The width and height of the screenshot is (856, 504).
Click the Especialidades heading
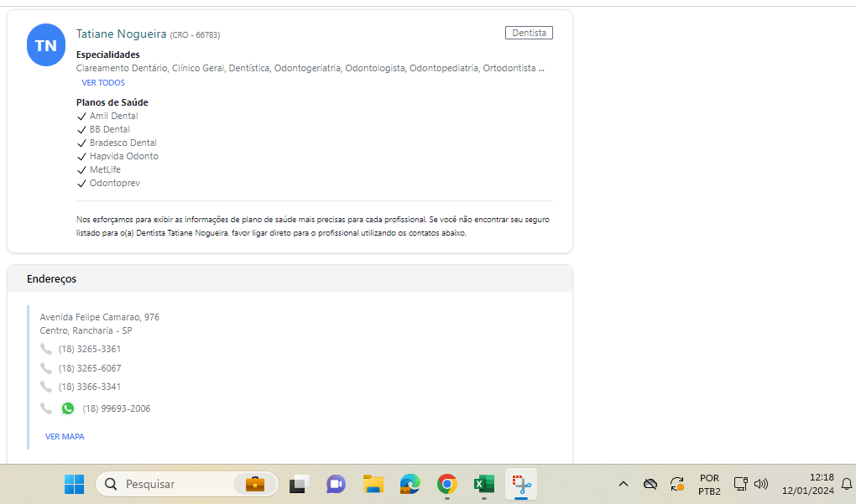pyautogui.click(x=108, y=55)
